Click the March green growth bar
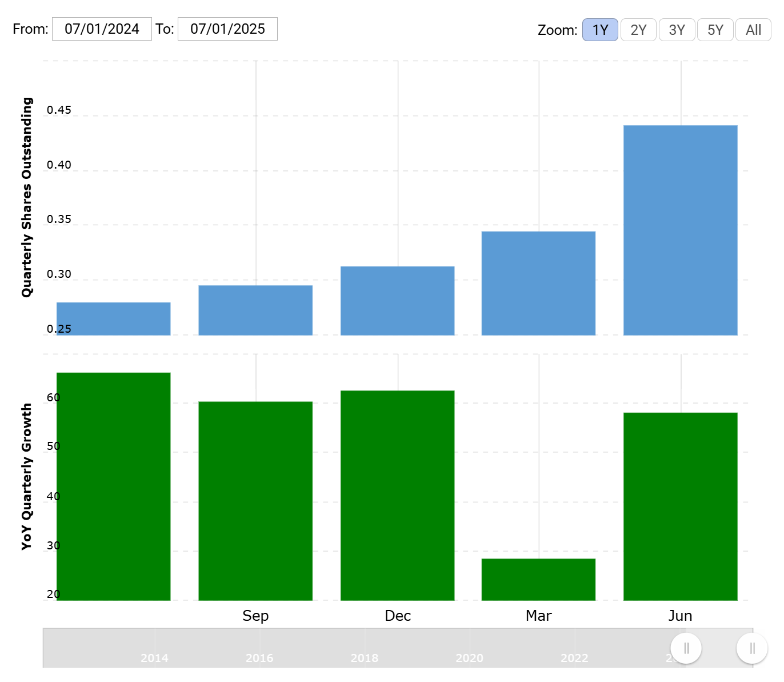 538,579
